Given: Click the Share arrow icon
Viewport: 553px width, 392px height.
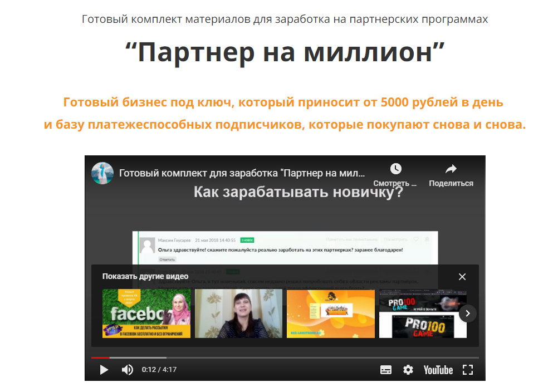Looking at the screenshot, I should 451,169.
